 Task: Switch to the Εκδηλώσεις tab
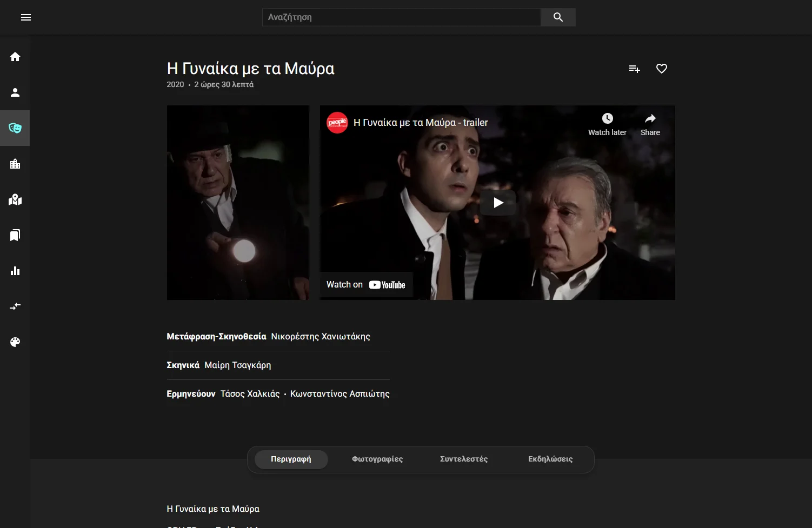pos(550,459)
